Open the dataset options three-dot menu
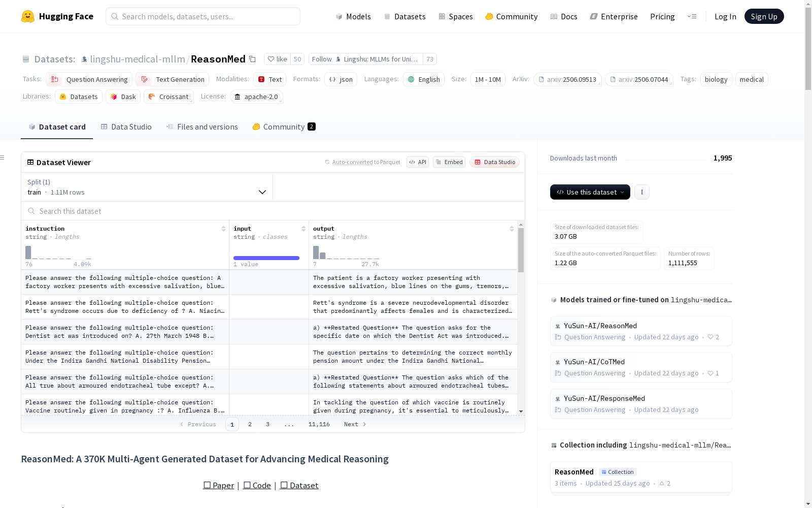The width and height of the screenshot is (812, 508). 642,192
